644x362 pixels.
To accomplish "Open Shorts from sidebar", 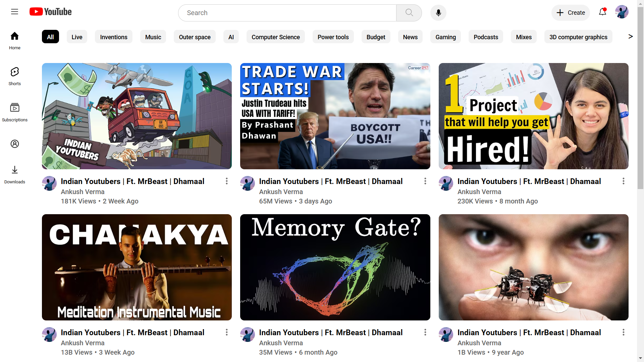I will [x=14, y=76].
